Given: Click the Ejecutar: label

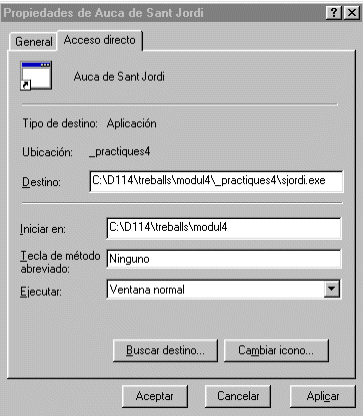Looking at the screenshot, I should coord(41,292).
